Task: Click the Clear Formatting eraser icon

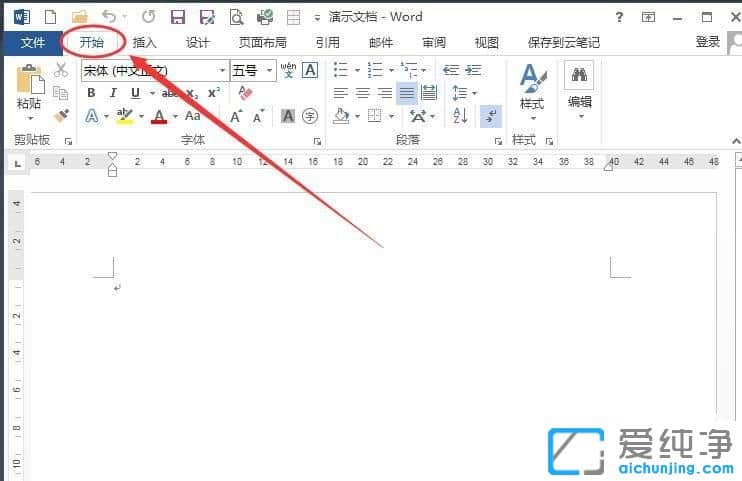Action: pyautogui.click(x=245, y=93)
